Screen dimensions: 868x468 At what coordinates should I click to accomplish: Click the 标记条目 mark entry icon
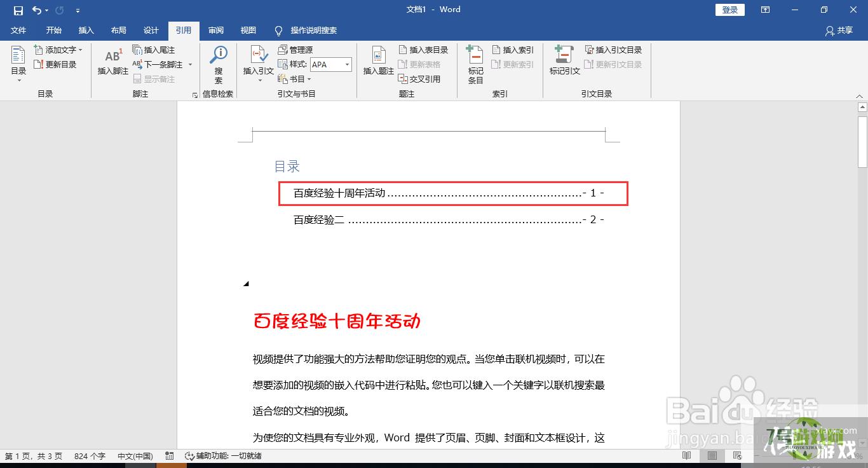point(475,64)
